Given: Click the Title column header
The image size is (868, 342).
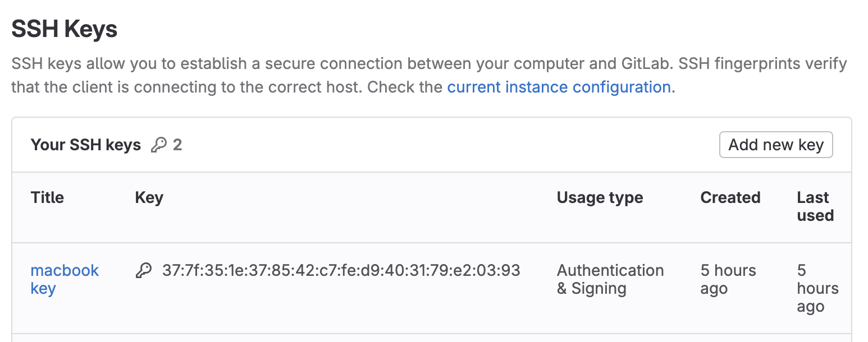Looking at the screenshot, I should pyautogui.click(x=47, y=197).
